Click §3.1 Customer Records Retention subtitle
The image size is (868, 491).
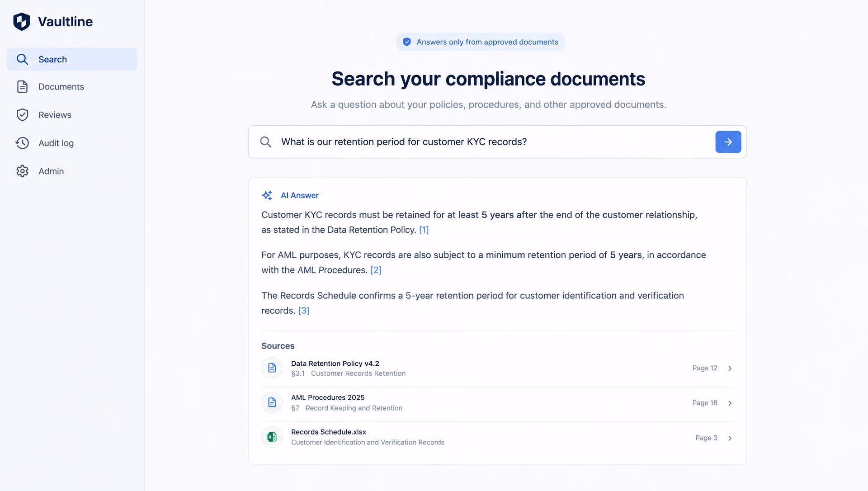[349, 373]
